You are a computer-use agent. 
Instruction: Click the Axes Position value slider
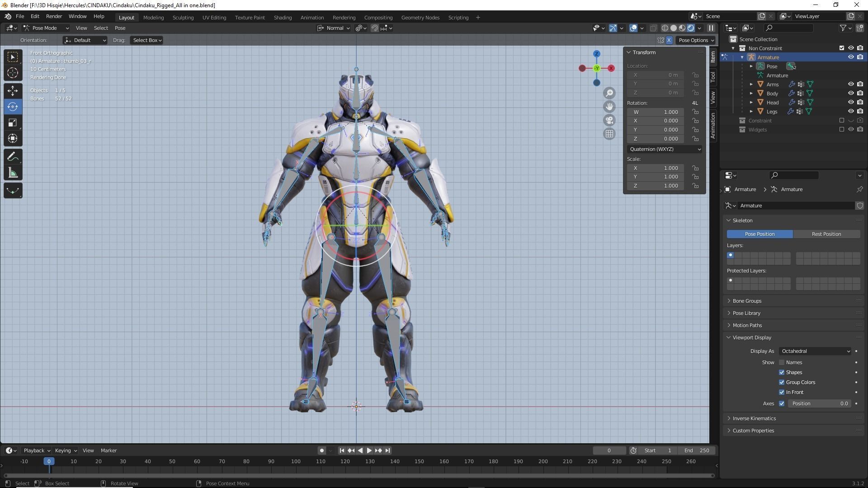(x=819, y=404)
